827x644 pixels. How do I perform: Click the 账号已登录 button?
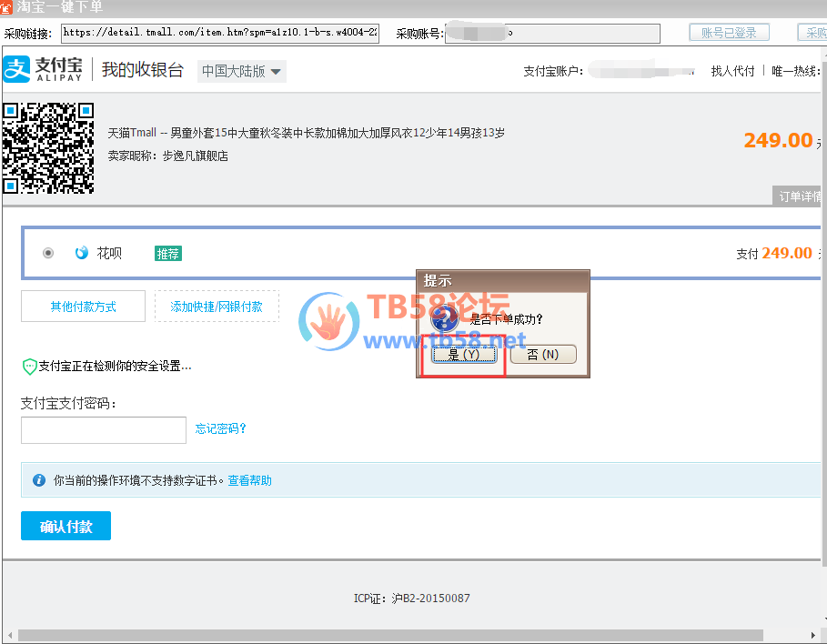tap(729, 32)
